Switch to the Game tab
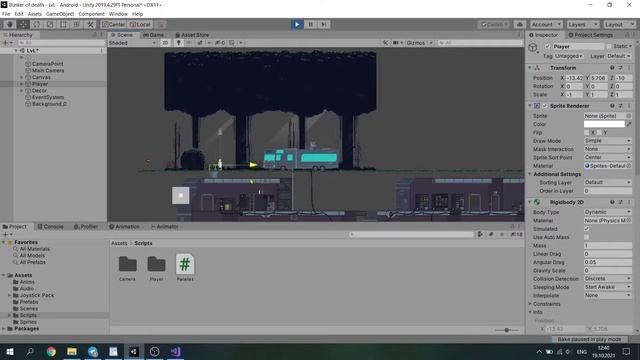 (x=154, y=35)
